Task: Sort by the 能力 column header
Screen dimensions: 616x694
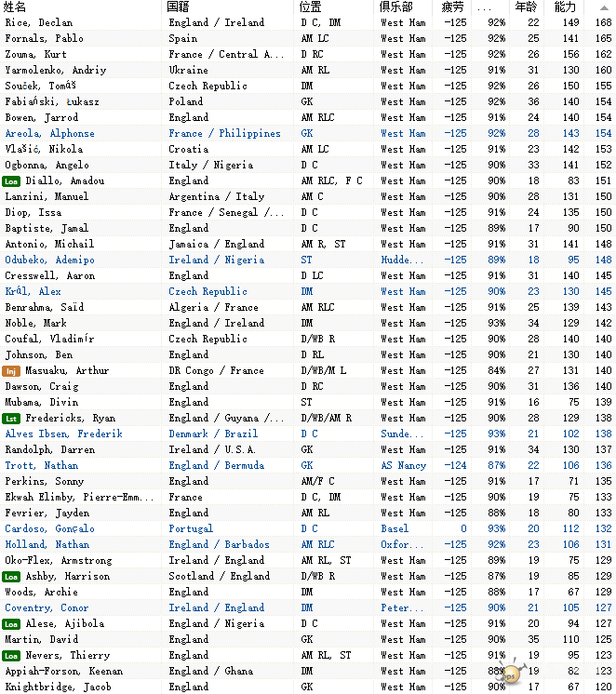Action: pyautogui.click(x=565, y=7)
